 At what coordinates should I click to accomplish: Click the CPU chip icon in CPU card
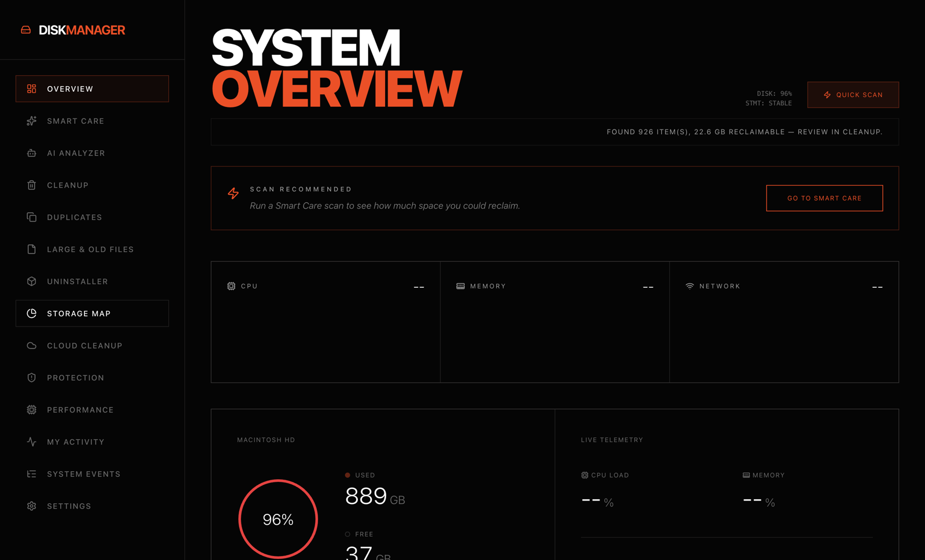coord(231,286)
